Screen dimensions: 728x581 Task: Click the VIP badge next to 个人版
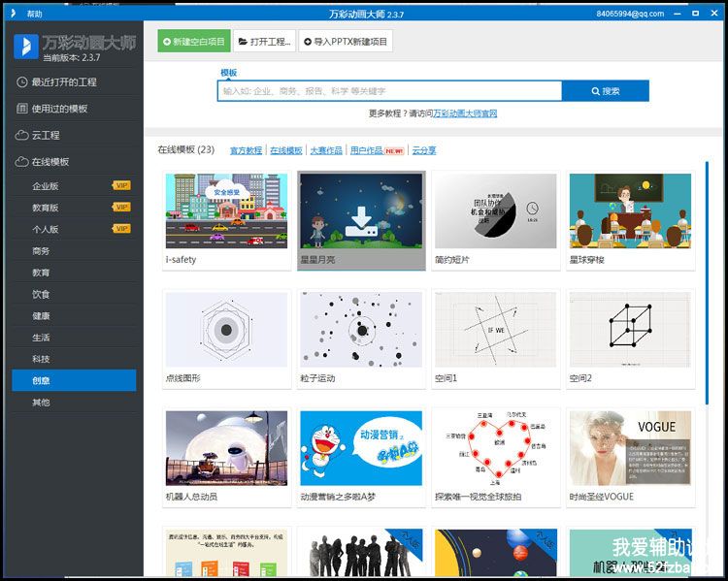121,229
